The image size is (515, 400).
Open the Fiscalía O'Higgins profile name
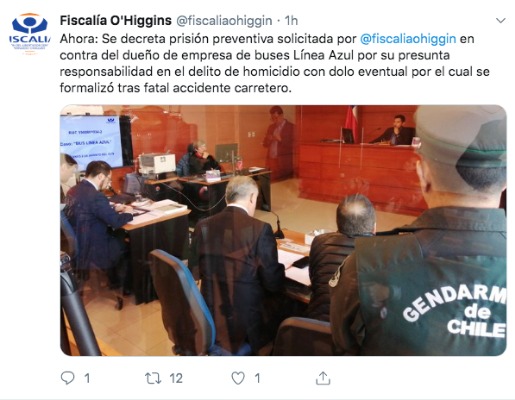pos(116,21)
